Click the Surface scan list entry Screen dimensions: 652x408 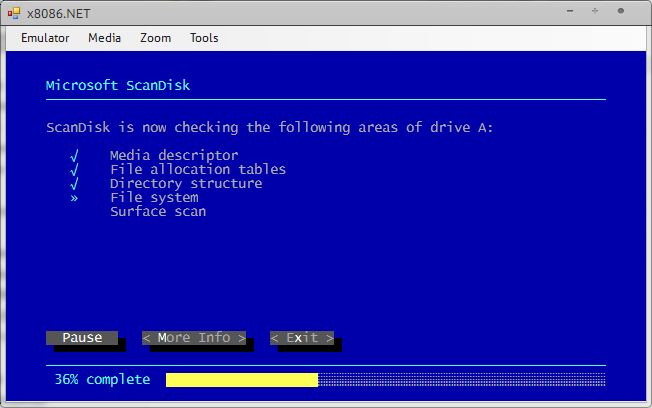click(x=158, y=212)
